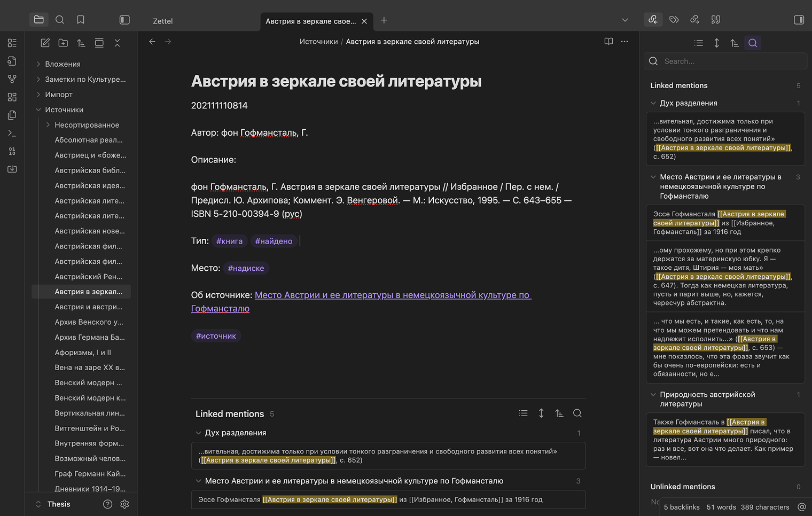Image resolution: width=812 pixels, height=516 pixels.
Task: Click the #книга tag
Action: pos(229,241)
